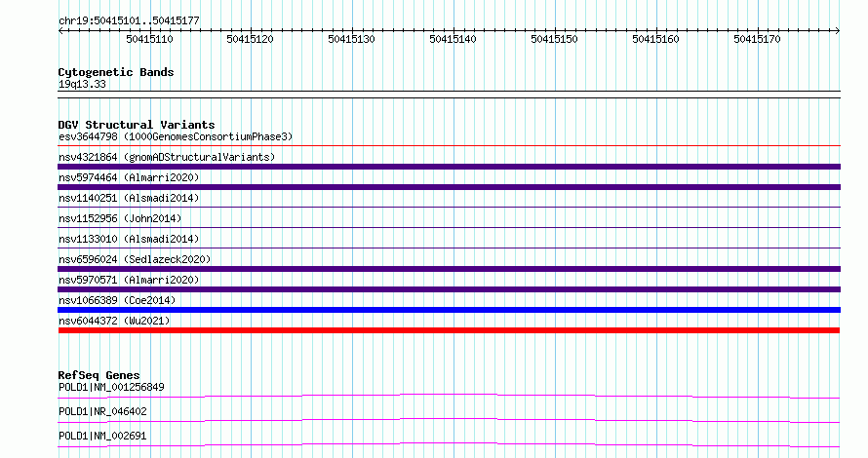Viewport: 868px width, 458px height.
Task: Click ruler position 50415150
Action: pos(554,39)
